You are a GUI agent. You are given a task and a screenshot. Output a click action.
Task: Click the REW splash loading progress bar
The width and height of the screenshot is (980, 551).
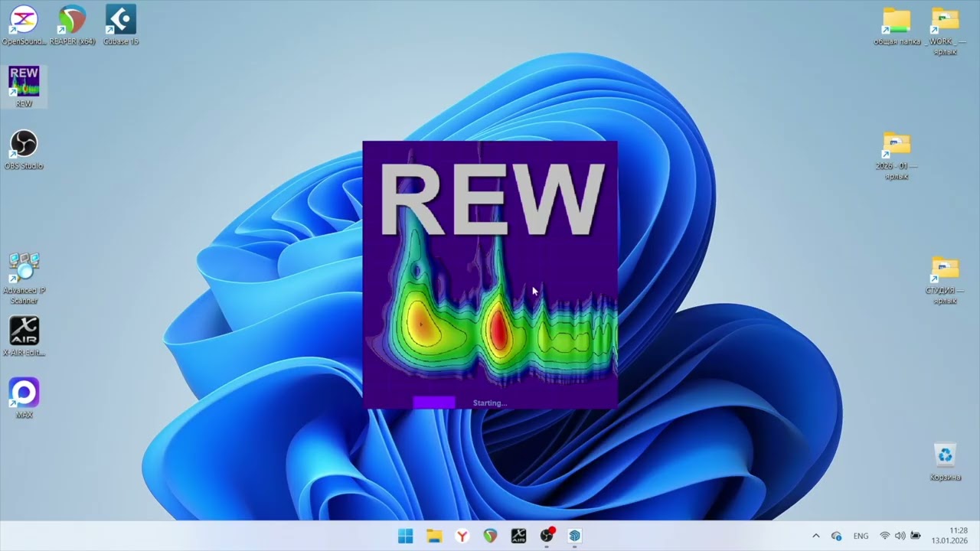[x=434, y=403]
